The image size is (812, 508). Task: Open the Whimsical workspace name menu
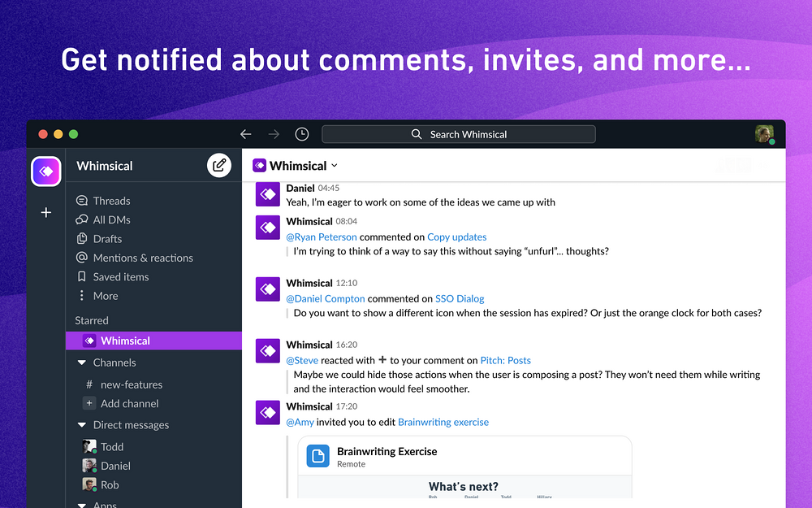(x=105, y=166)
